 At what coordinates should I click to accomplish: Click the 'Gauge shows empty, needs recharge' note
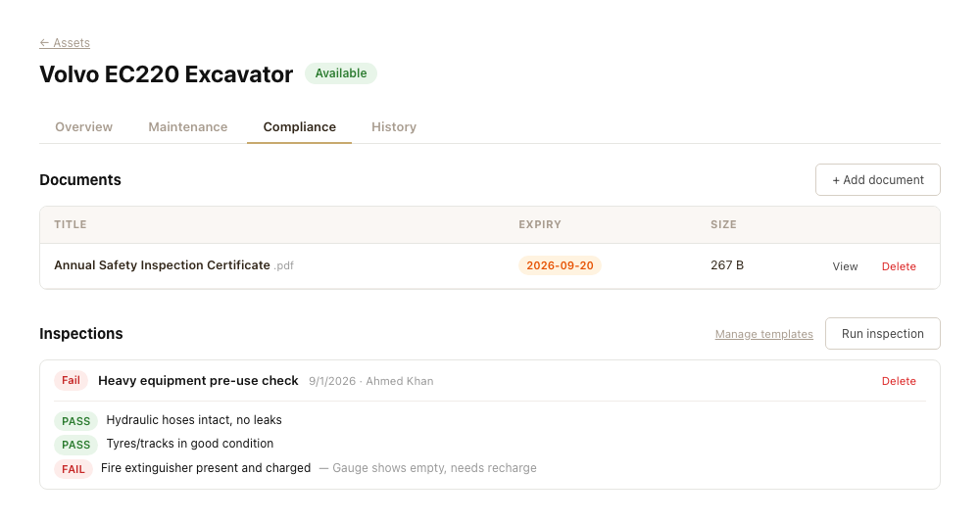428,468
